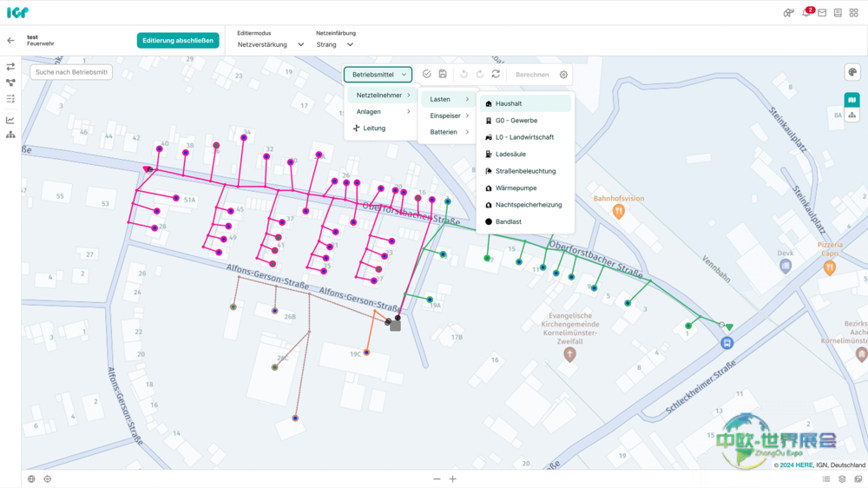Open the chart icon in left sidebar
This screenshot has height=488, width=868.
pyautogui.click(x=10, y=120)
